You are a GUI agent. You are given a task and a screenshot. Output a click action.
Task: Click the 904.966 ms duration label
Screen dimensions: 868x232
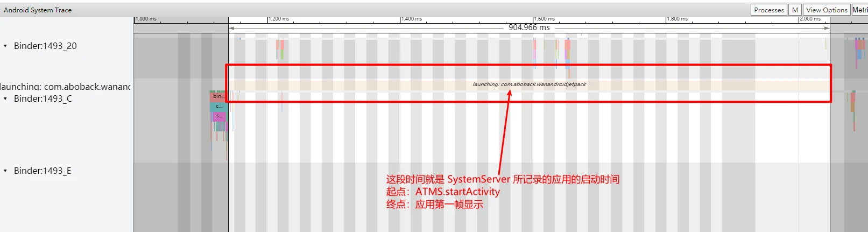(x=529, y=27)
